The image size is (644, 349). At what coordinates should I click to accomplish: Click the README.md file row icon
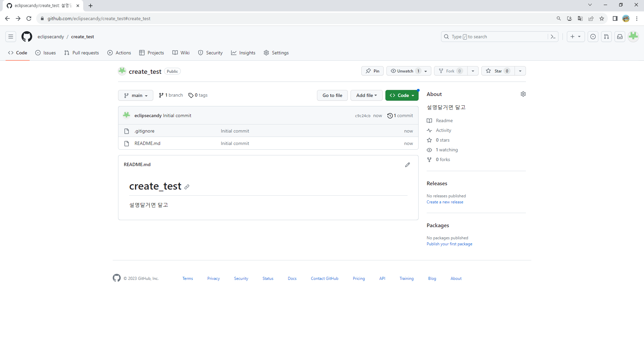[126, 143]
